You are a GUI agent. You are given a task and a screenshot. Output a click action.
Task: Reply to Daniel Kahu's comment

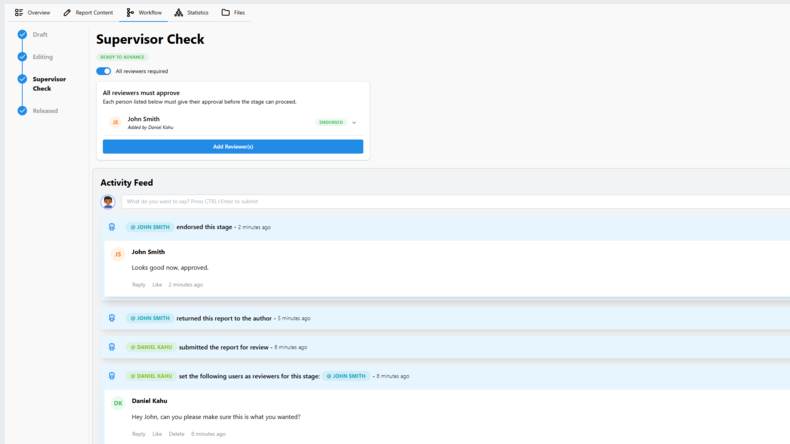(x=139, y=434)
